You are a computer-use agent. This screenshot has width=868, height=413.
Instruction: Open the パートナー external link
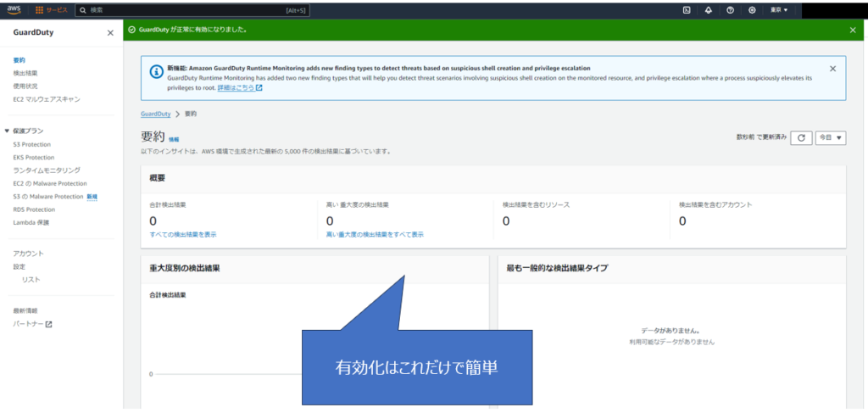[33, 325]
